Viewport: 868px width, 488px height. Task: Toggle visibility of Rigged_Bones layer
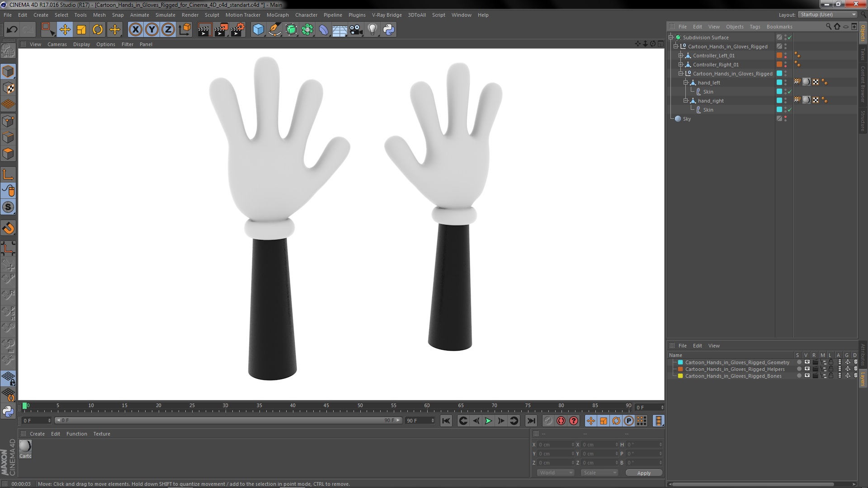coord(807,376)
